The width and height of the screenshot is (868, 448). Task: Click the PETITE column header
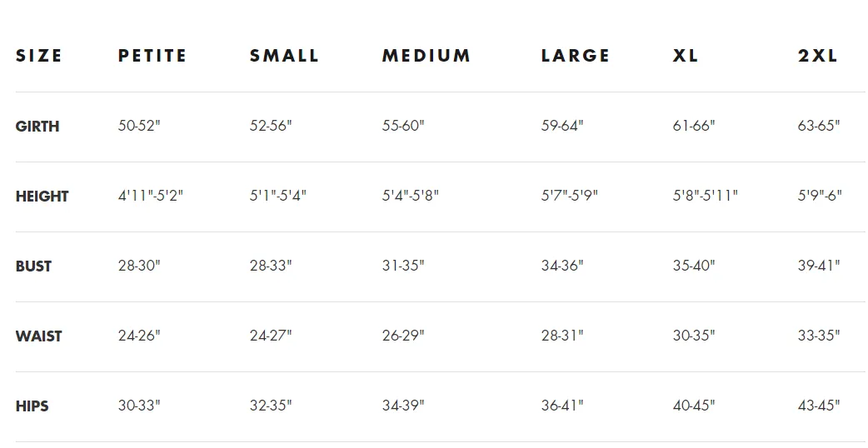[x=152, y=56]
